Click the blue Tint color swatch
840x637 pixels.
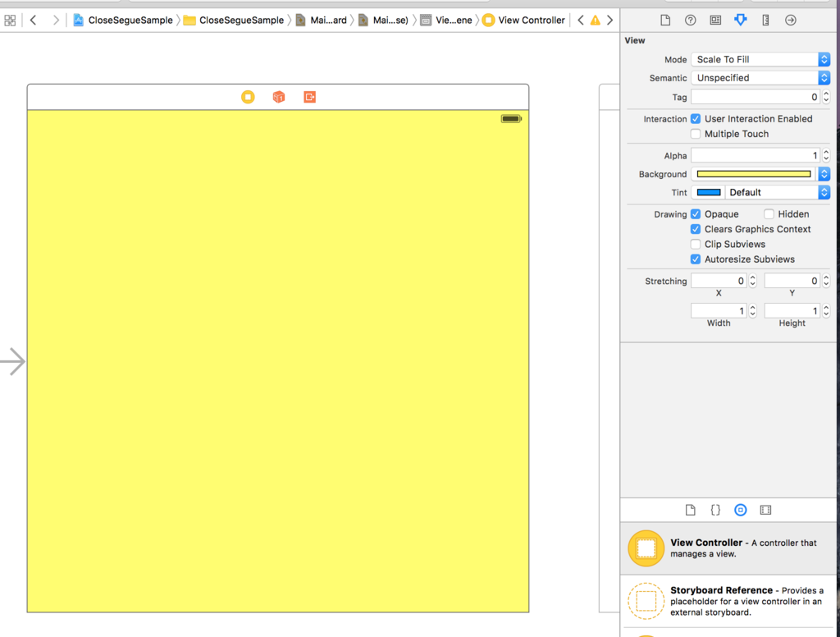pyautogui.click(x=708, y=192)
